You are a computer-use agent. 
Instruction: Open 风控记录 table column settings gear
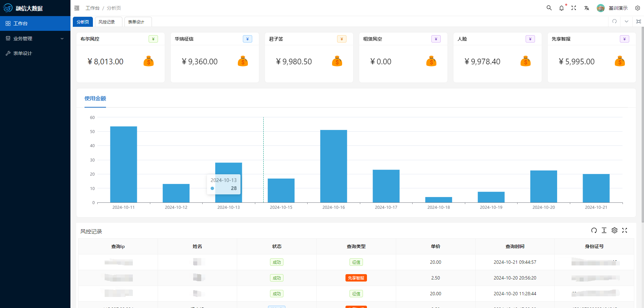pyautogui.click(x=614, y=230)
